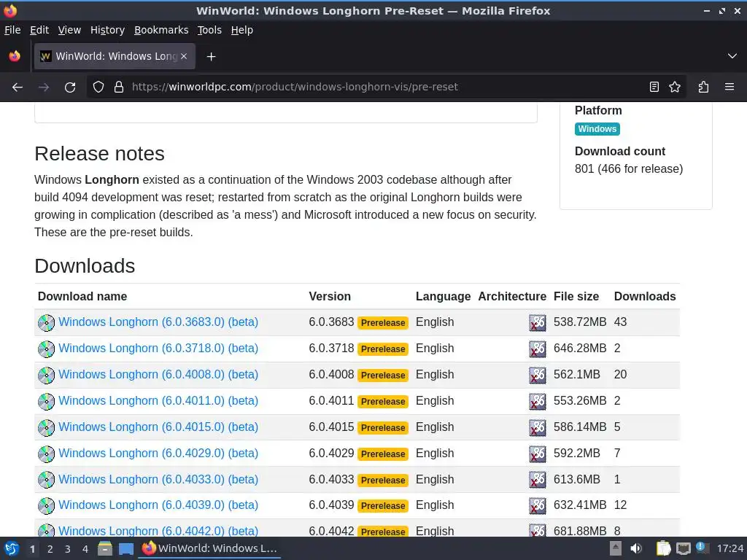
Task: Open the View menu
Action: [69, 30]
